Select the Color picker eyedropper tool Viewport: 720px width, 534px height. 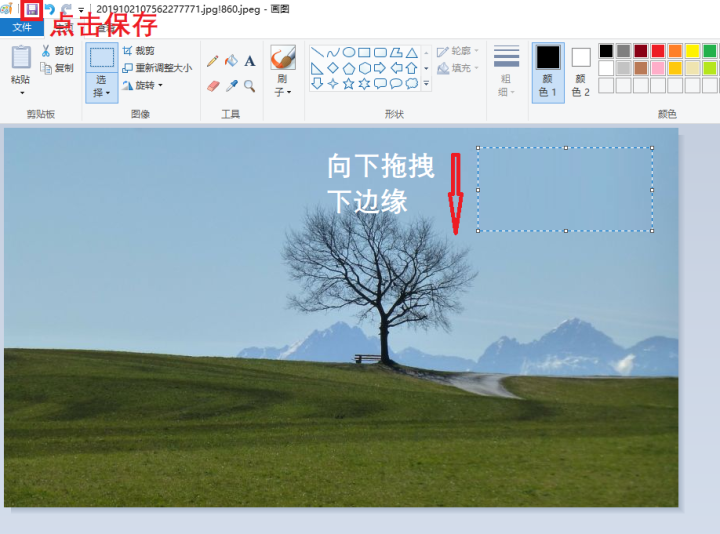coord(231,86)
